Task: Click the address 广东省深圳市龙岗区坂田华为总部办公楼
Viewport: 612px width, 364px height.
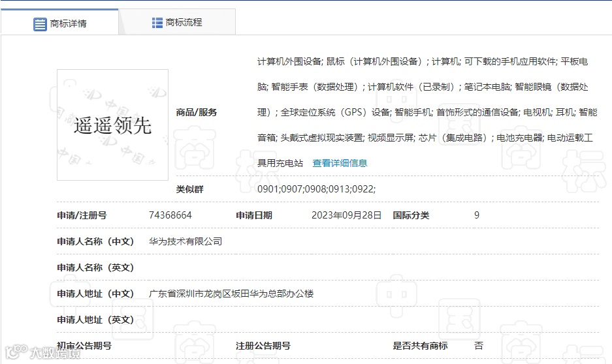Action: (x=231, y=294)
